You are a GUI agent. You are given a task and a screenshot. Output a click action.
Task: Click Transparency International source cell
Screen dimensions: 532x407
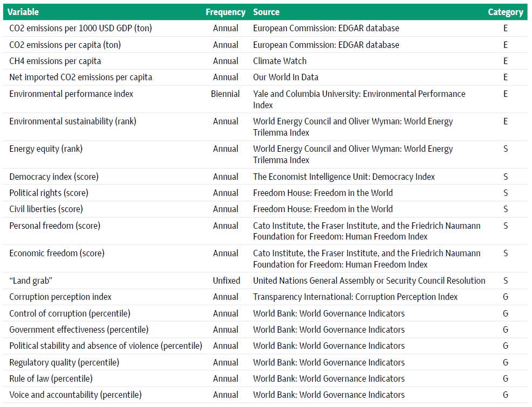(x=355, y=297)
